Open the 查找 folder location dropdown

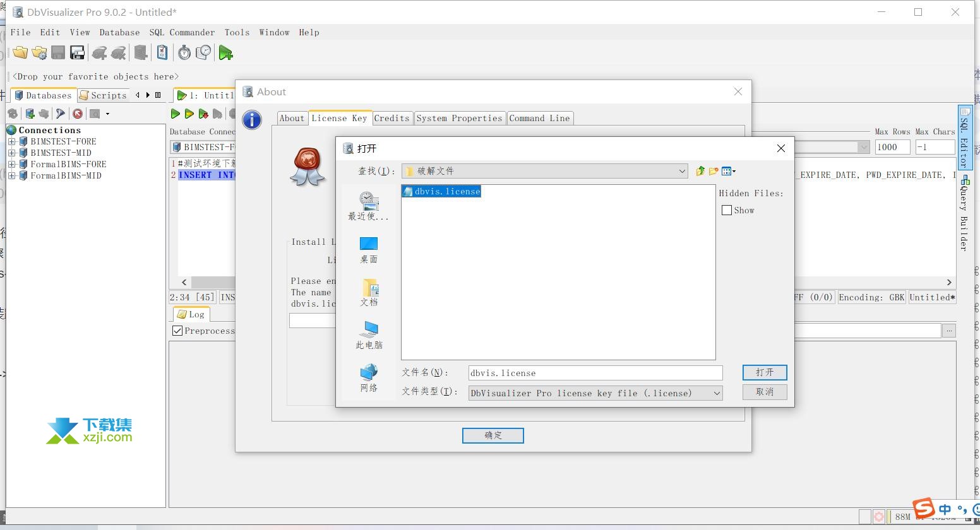point(682,171)
